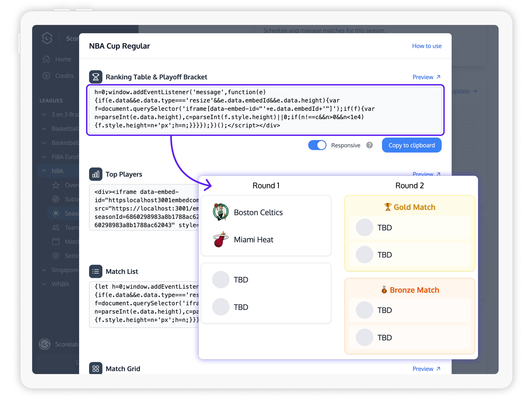Select the star icon for Overview in sidebar
532x399 pixels.
(x=56, y=185)
